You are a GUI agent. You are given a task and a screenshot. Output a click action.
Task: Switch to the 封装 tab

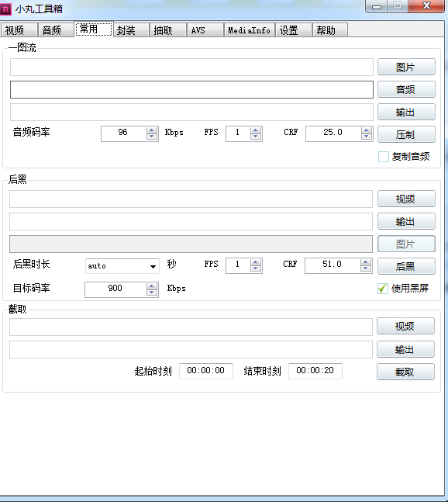point(131,30)
